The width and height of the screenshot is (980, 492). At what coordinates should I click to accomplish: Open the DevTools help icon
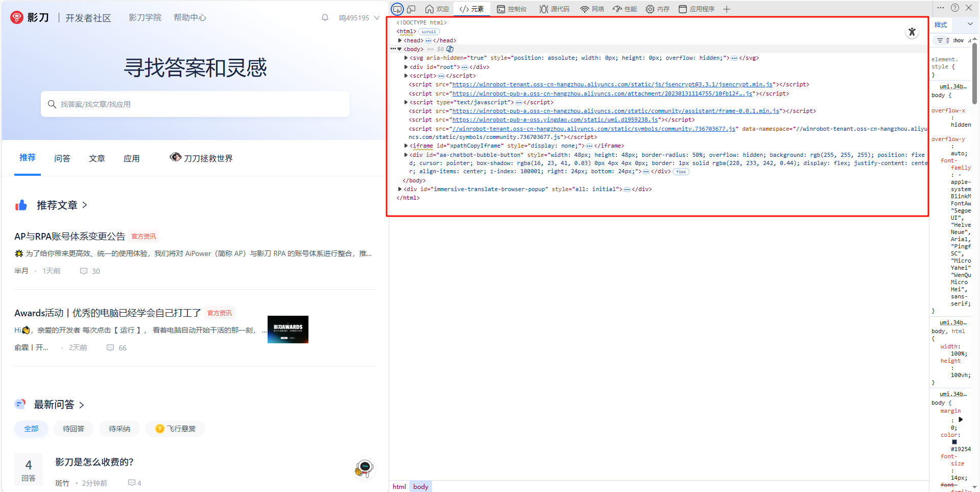click(955, 8)
